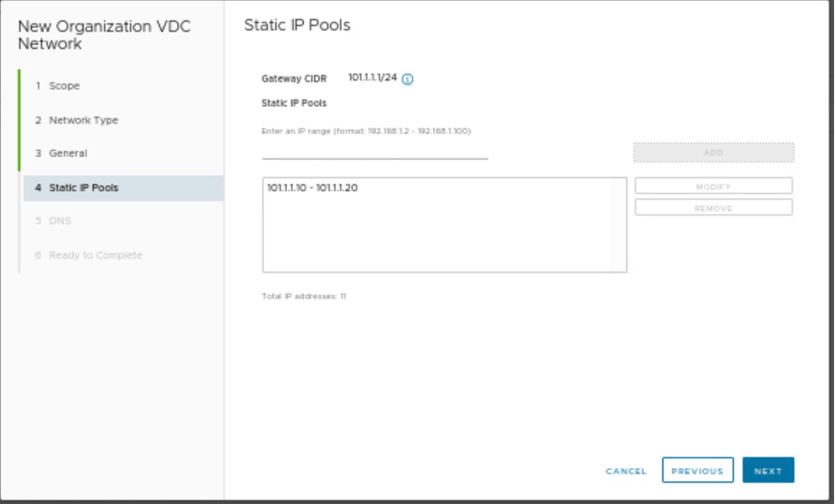Click the IP range input field
The height and width of the screenshot is (504, 835).
pos(375,150)
